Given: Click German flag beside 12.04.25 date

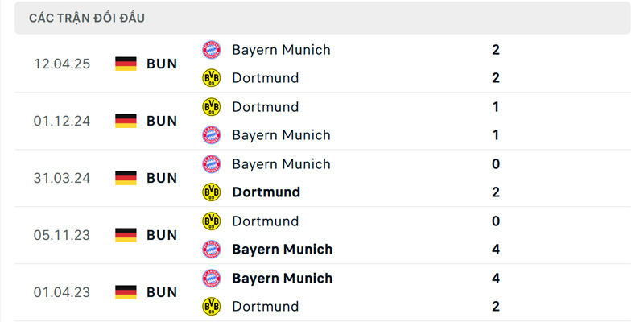Looking at the screenshot, I should tap(126, 64).
